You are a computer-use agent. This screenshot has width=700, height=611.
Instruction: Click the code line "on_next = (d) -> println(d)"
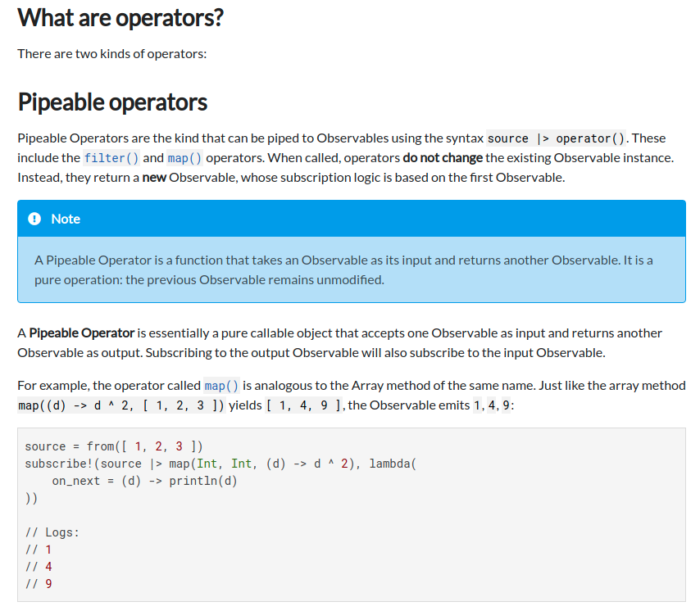144,481
